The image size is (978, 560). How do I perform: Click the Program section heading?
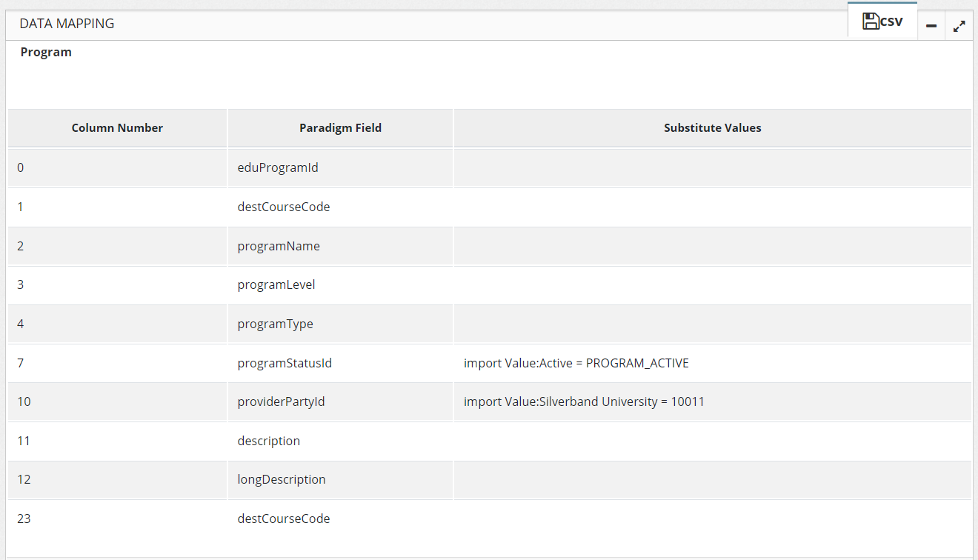click(x=46, y=52)
